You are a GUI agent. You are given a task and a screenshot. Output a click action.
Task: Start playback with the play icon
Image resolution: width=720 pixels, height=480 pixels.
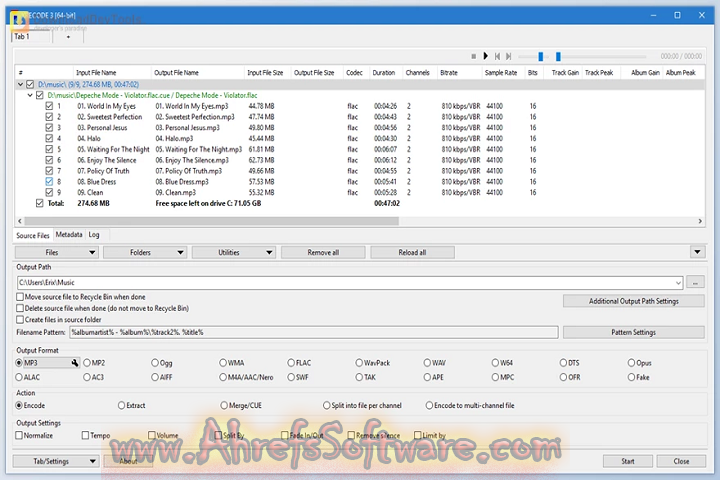click(x=485, y=56)
